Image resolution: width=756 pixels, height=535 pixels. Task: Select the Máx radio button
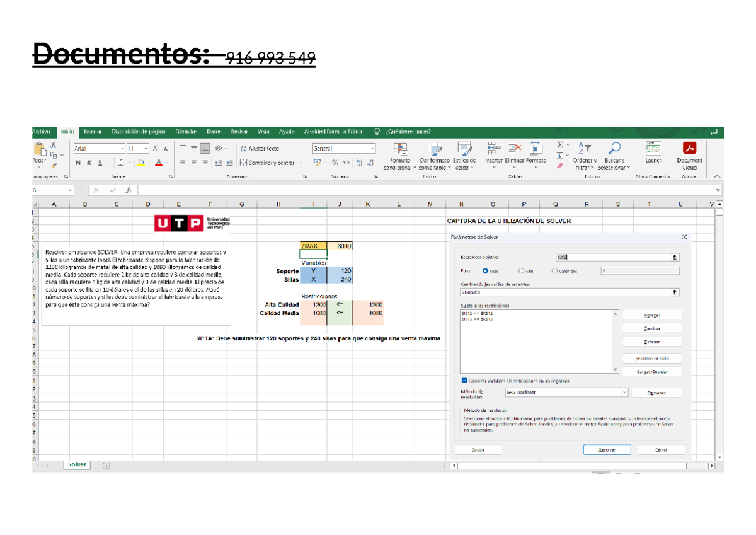coord(484,270)
